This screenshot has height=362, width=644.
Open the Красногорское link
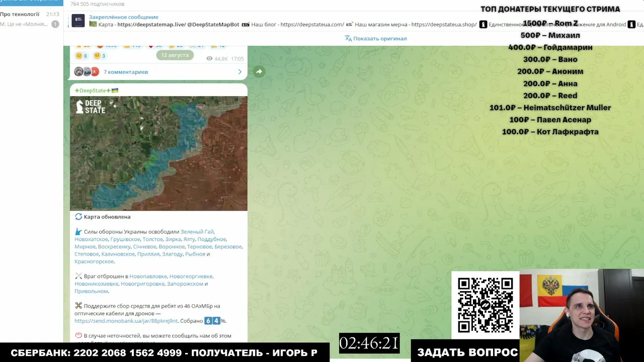click(x=94, y=261)
